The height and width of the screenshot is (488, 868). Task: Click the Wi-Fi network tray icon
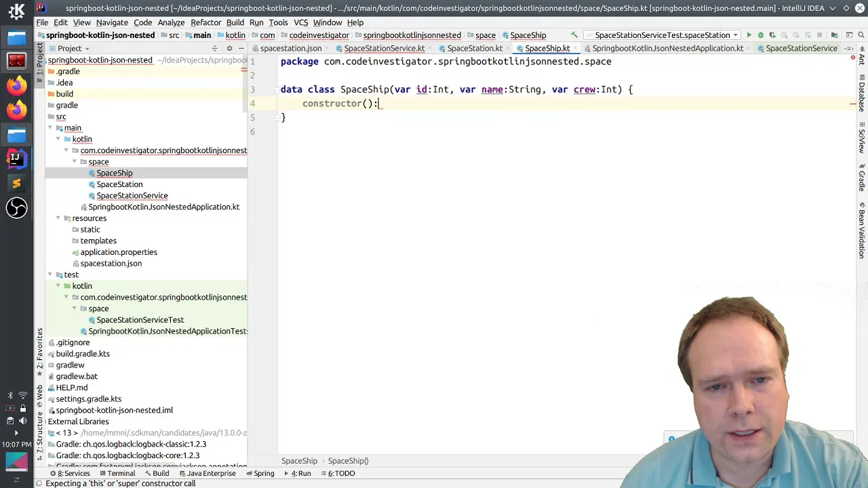23,396
